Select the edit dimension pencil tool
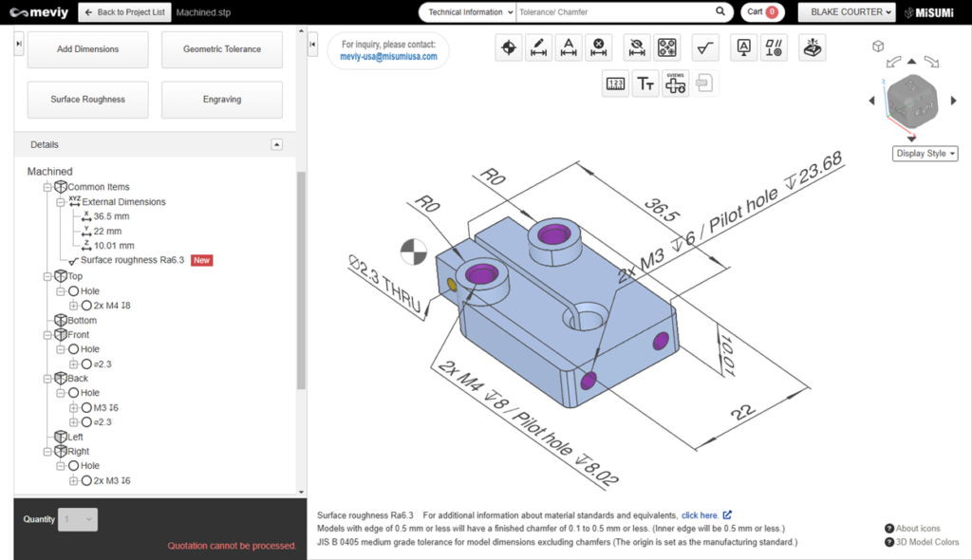972x560 pixels. click(539, 47)
